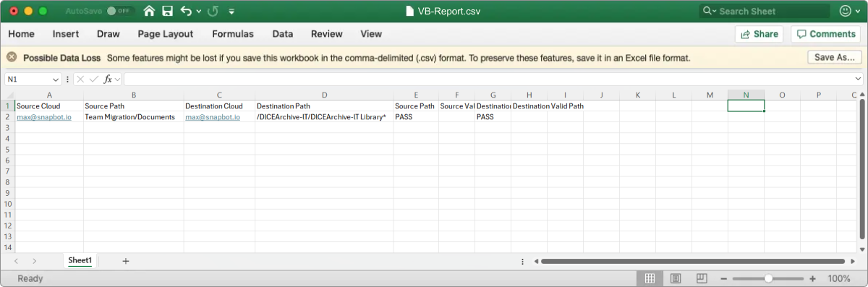The image size is (868, 287).
Task: Click the confirm entry checkmark in formula bar
Action: coord(93,79)
